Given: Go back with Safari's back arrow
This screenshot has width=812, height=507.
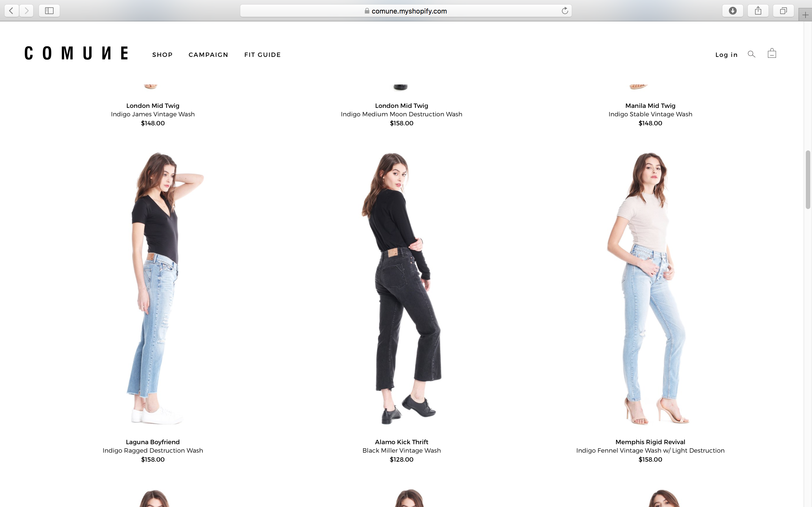Looking at the screenshot, I should 11,11.
